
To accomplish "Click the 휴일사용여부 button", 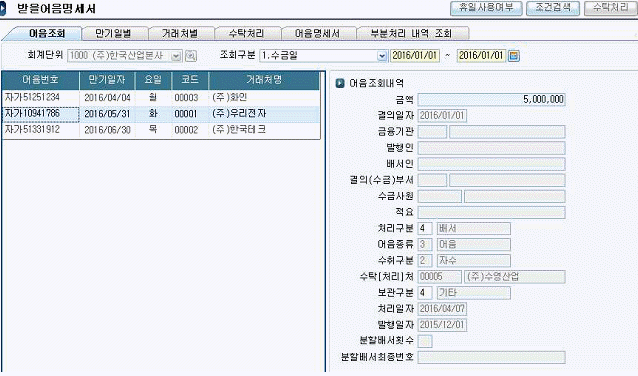I will coord(486,8).
